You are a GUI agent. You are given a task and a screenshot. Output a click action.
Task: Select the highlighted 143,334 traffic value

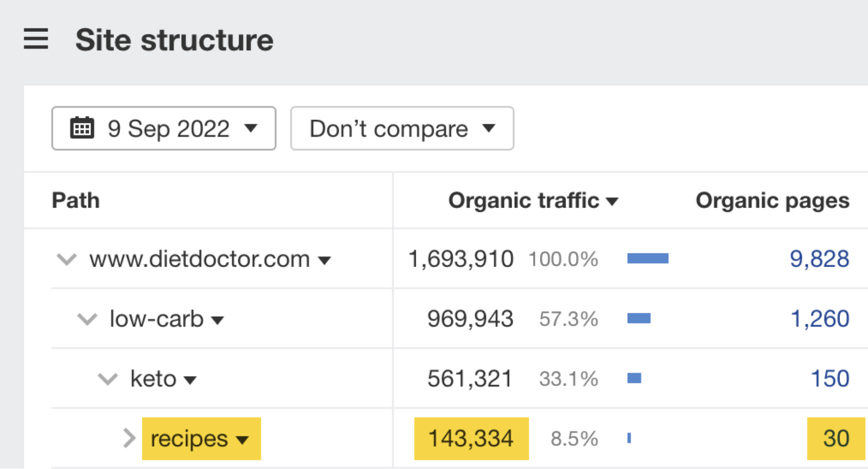point(470,438)
